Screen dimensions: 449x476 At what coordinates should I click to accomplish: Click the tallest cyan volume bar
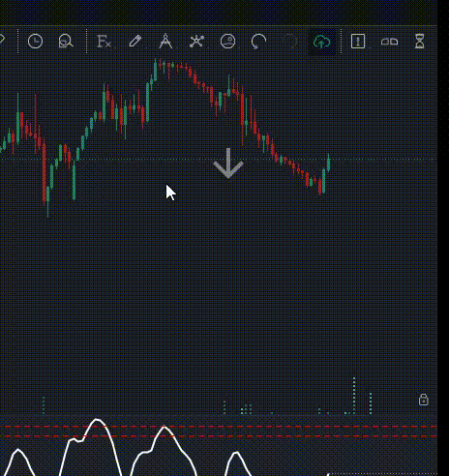[x=354, y=396]
